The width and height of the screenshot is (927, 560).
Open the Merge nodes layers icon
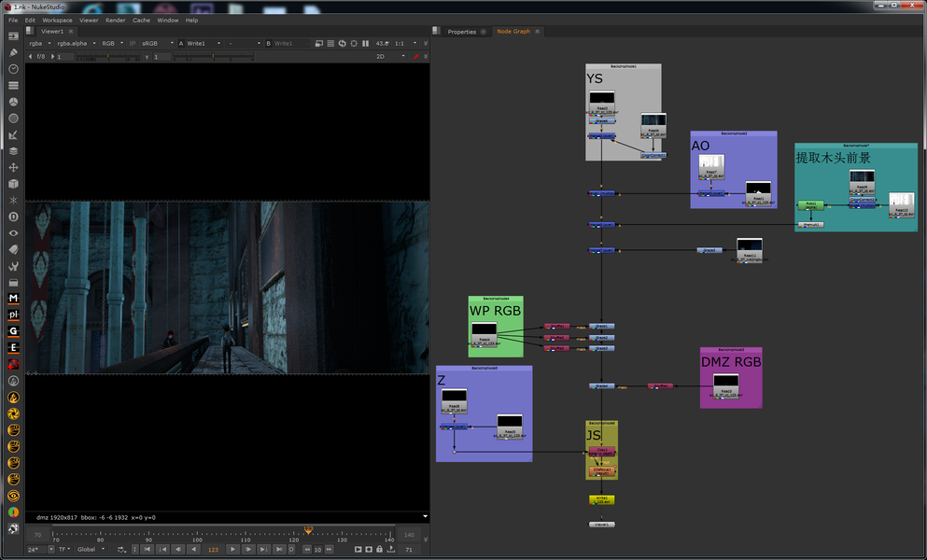click(x=13, y=151)
